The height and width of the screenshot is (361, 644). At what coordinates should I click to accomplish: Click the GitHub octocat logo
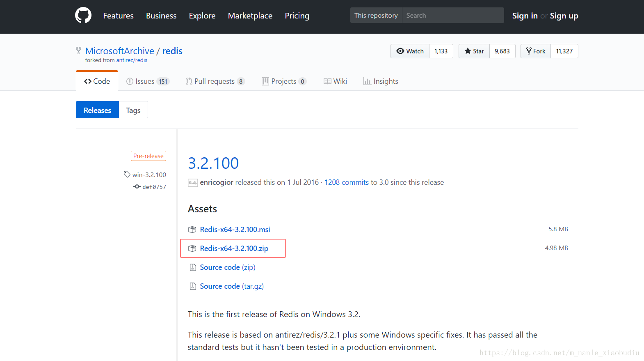tap(83, 15)
